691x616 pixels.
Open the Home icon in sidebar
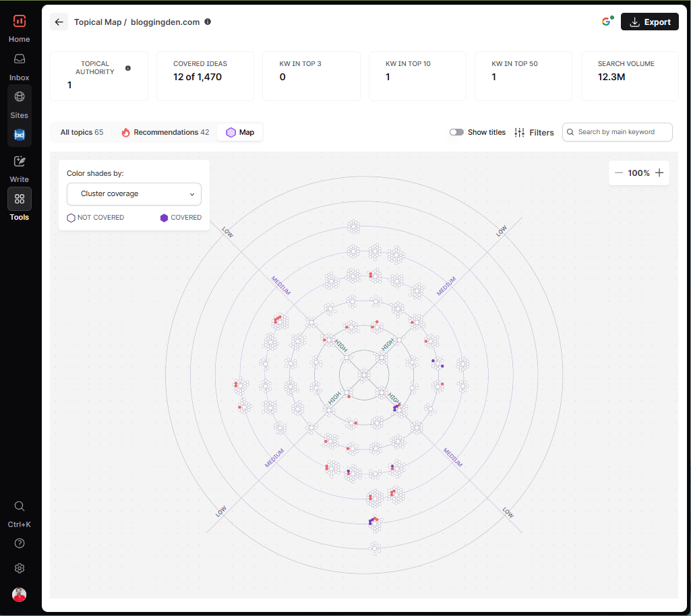(x=20, y=21)
